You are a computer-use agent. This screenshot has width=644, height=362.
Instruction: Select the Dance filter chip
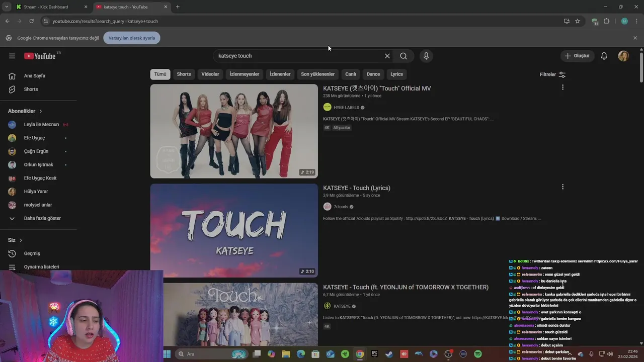(373, 74)
